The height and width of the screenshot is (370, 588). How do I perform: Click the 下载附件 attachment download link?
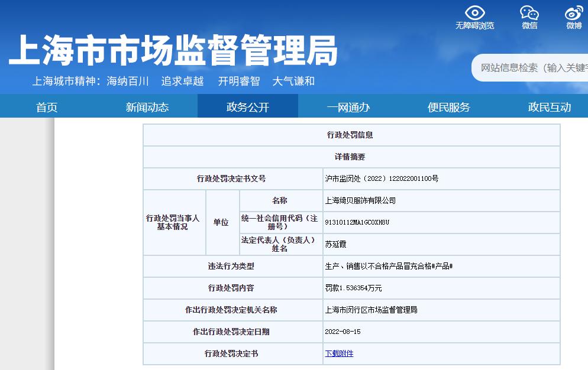(338, 353)
